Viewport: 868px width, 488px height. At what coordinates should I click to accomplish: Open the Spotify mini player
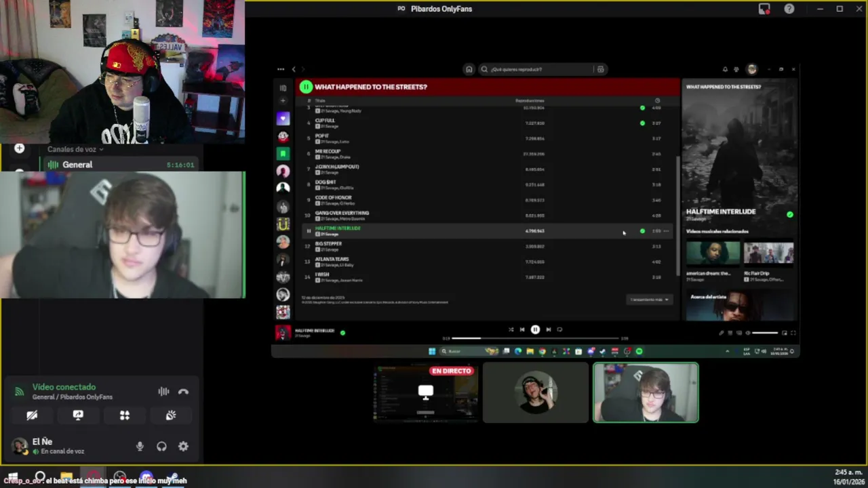(785, 333)
